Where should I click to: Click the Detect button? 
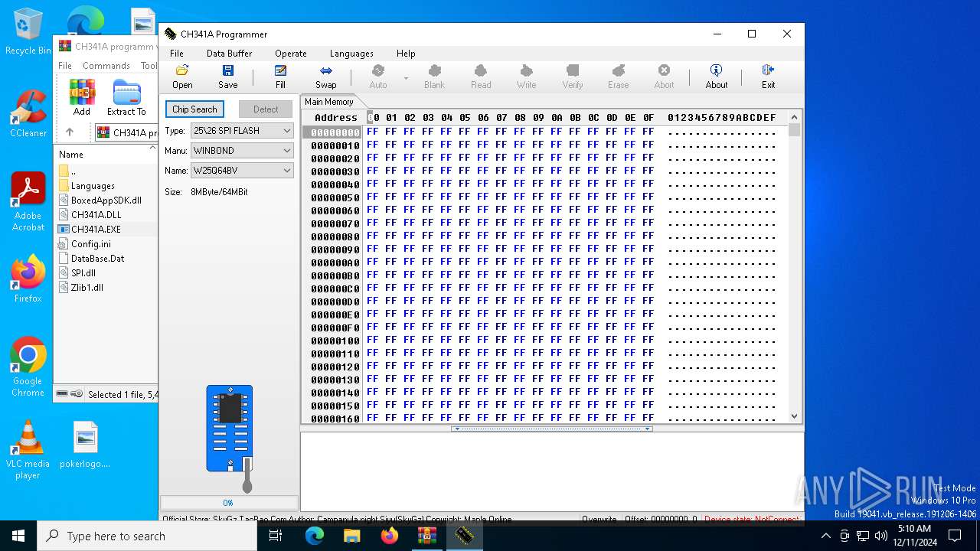[x=266, y=109]
